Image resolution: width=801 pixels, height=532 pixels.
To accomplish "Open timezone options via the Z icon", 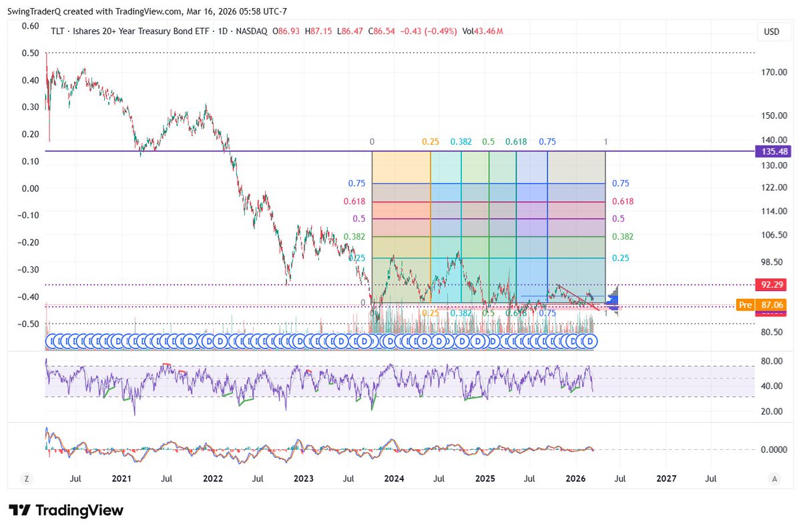I will (26, 479).
